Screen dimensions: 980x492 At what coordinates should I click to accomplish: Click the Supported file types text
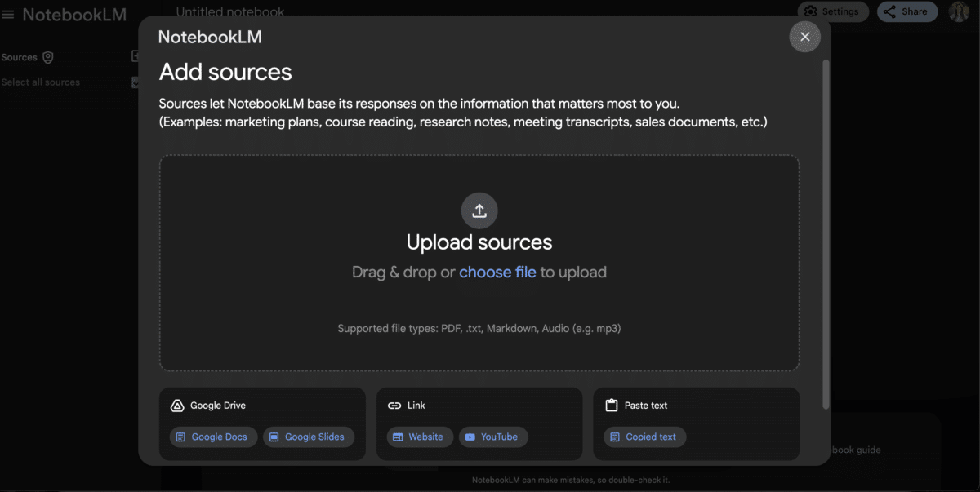479,329
